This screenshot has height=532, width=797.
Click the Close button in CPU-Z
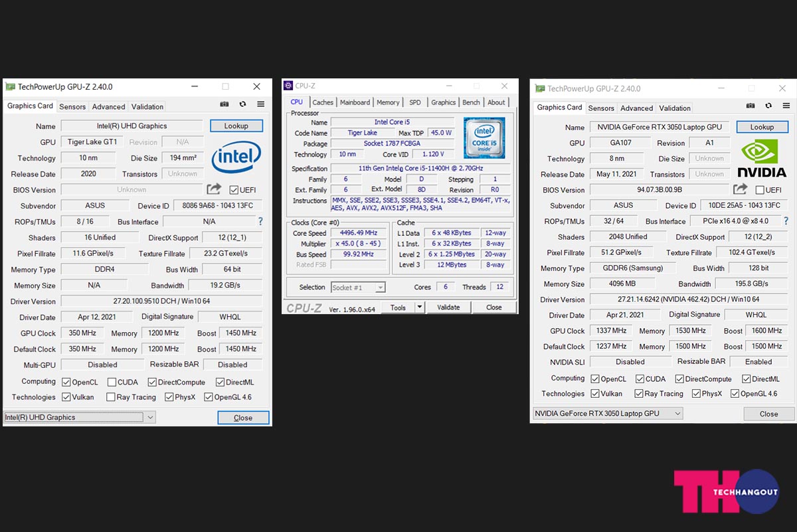pyautogui.click(x=494, y=307)
